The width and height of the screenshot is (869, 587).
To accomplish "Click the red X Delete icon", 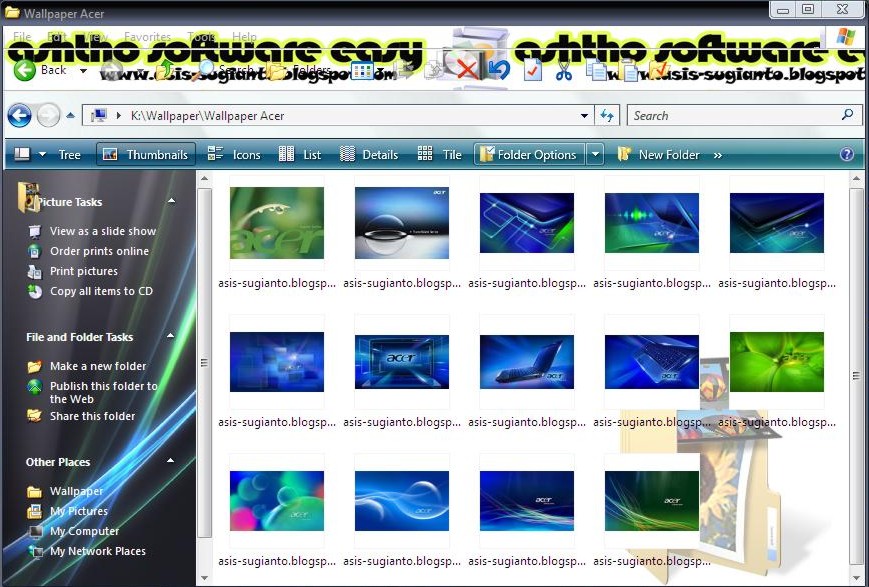I will (467, 70).
